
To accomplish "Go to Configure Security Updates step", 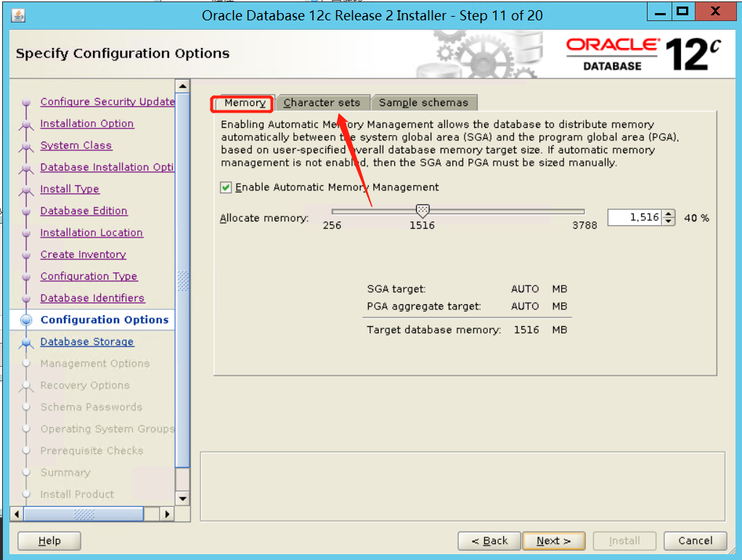I will tap(107, 102).
